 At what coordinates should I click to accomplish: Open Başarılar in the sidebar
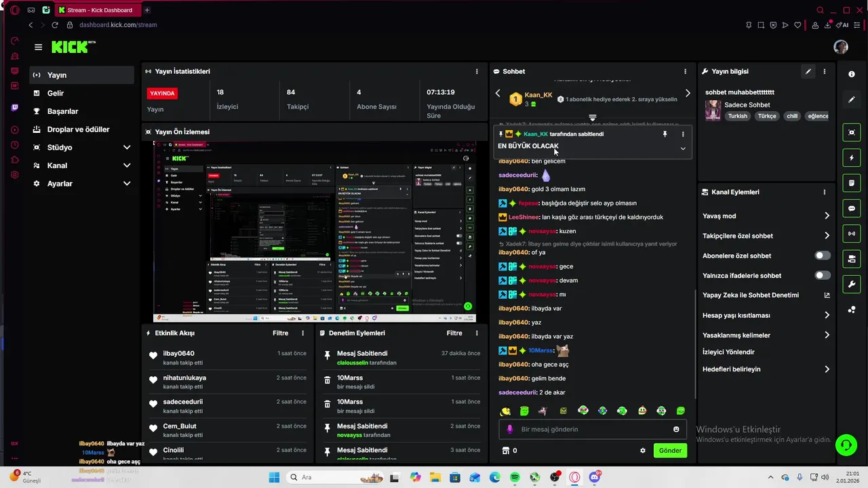pyautogui.click(x=81, y=111)
